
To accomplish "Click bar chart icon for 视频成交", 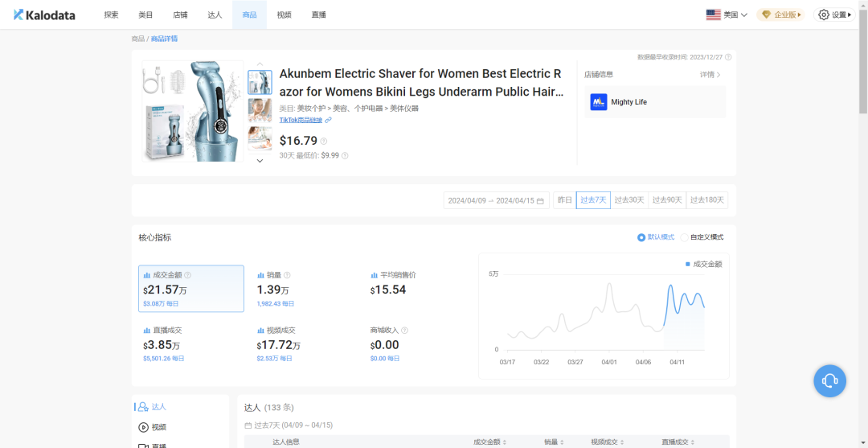I will pos(260,330).
